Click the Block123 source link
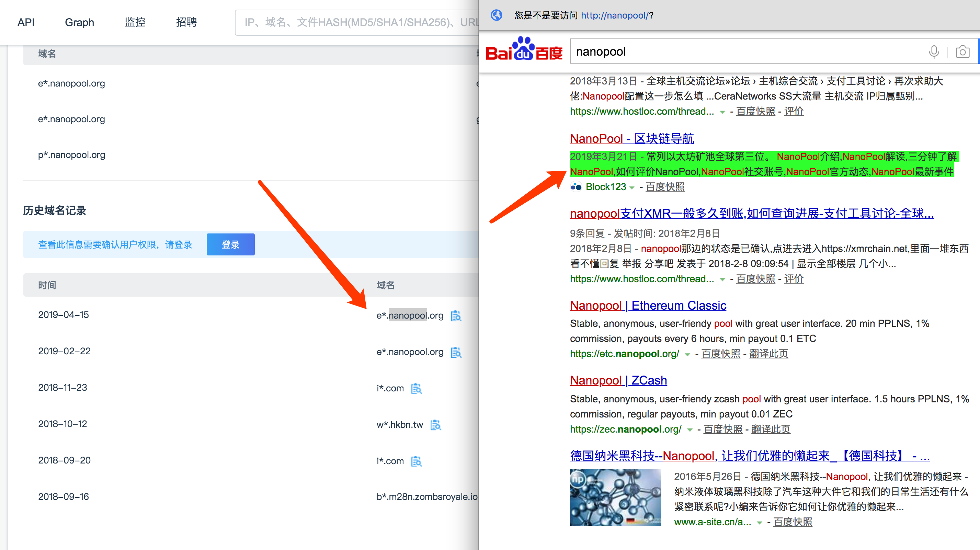 (x=606, y=187)
